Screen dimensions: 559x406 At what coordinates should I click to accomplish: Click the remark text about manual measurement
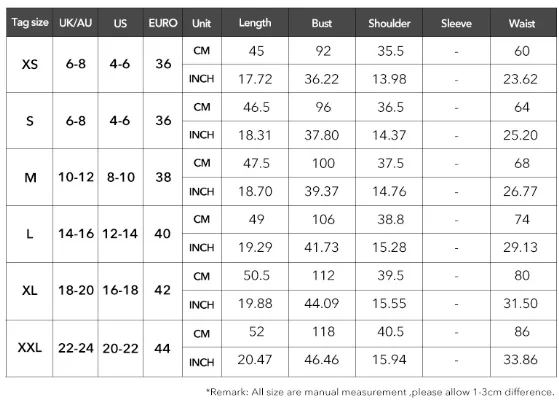click(380, 392)
